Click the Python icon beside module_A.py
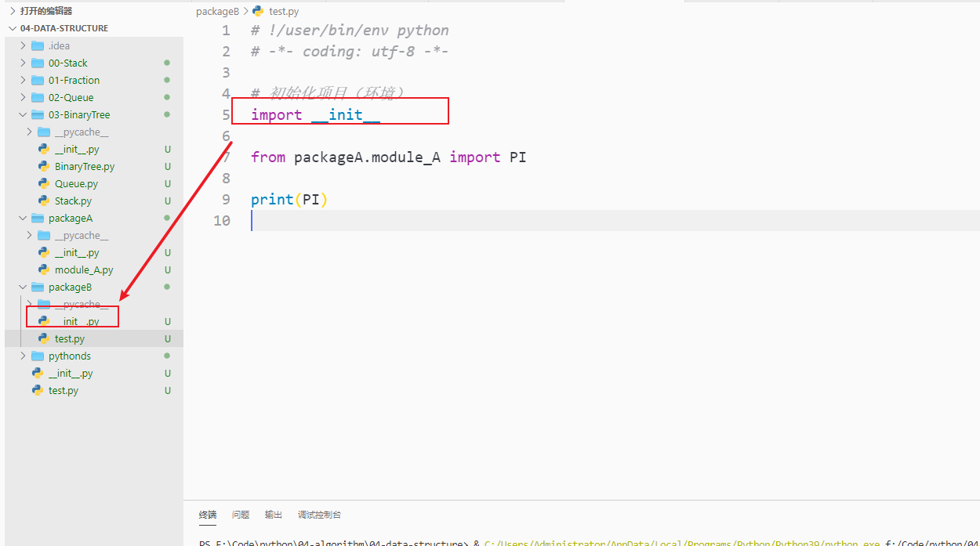This screenshot has width=980, height=546. [44, 269]
